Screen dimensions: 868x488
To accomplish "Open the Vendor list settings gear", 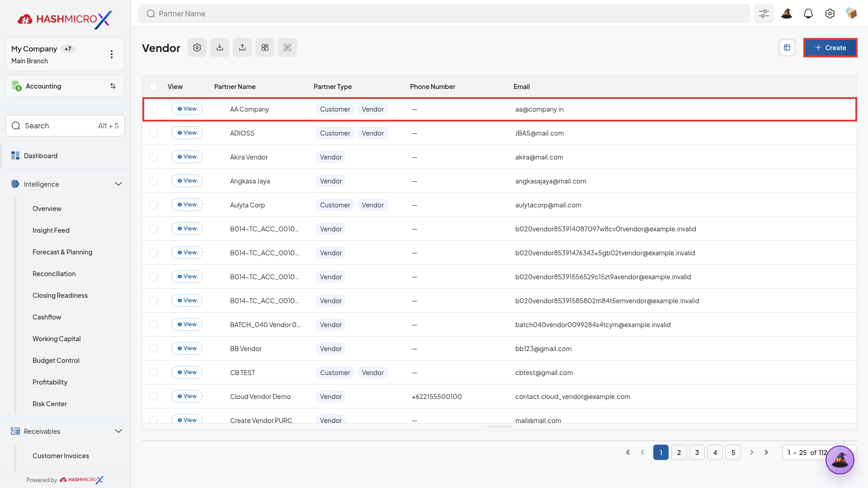I will [197, 47].
